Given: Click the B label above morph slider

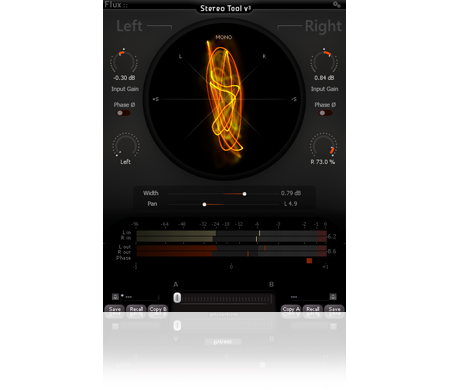Looking at the screenshot, I should click(271, 284).
